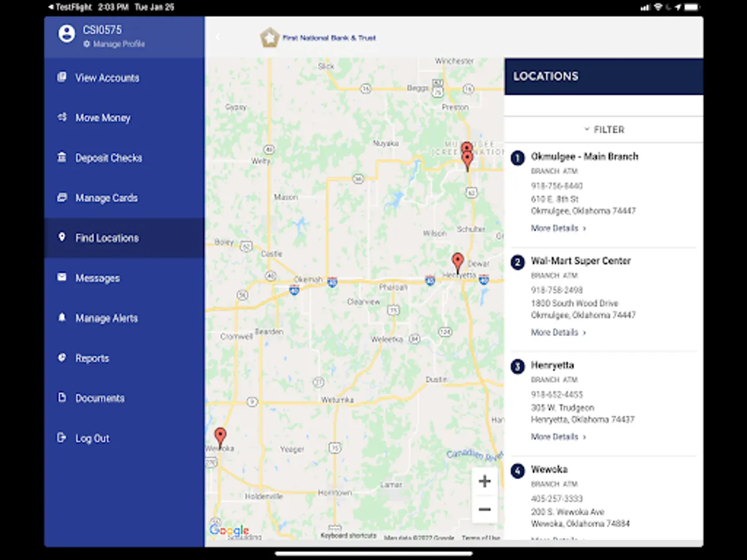Expand the FILTER dropdown
Viewport: 747px width, 560px height.
click(x=604, y=129)
